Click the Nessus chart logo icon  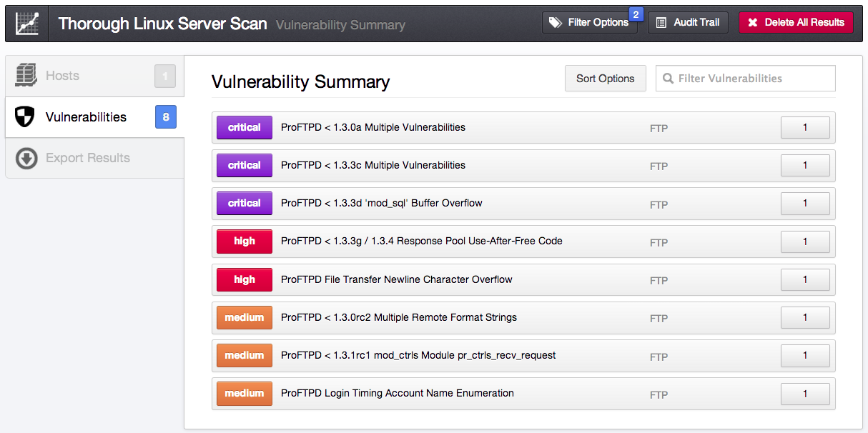point(27,24)
